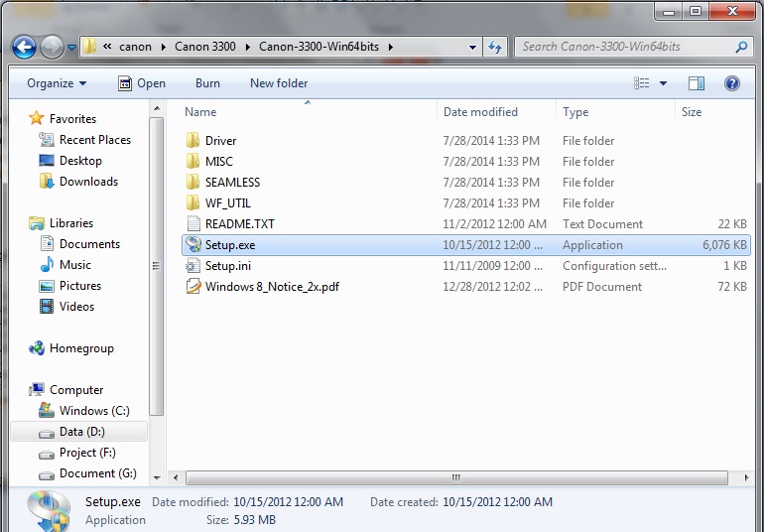Create a New folder from the toolbar
Screen dimensions: 764x532
279,83
